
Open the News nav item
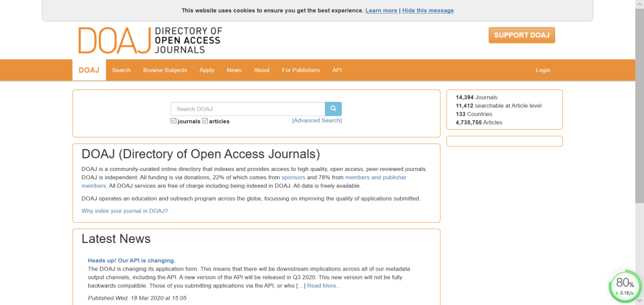pos(234,70)
